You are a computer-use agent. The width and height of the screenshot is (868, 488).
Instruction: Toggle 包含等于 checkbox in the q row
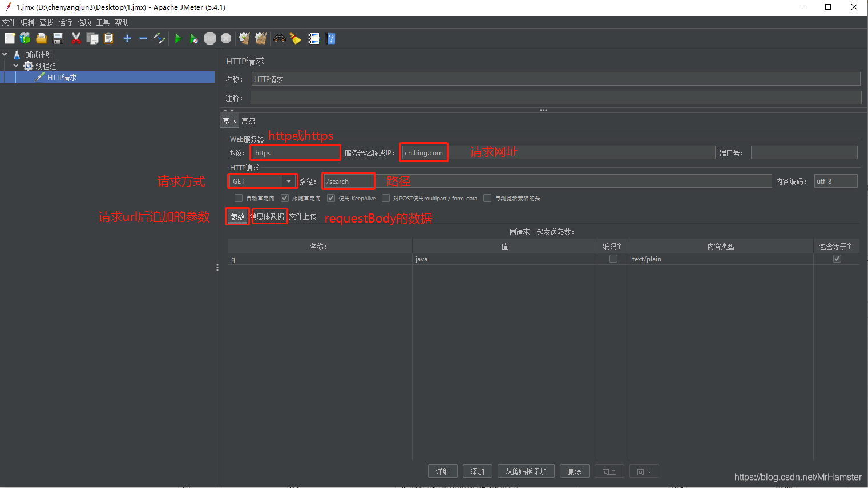coord(837,259)
